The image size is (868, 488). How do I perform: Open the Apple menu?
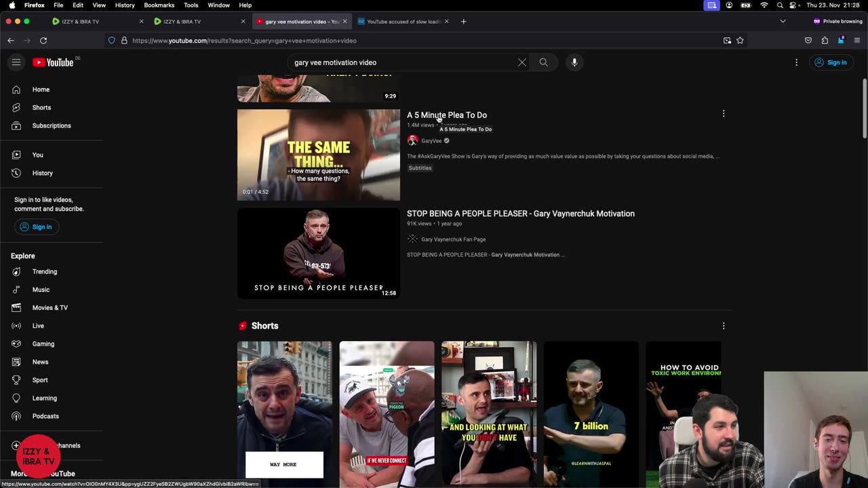[12, 5]
